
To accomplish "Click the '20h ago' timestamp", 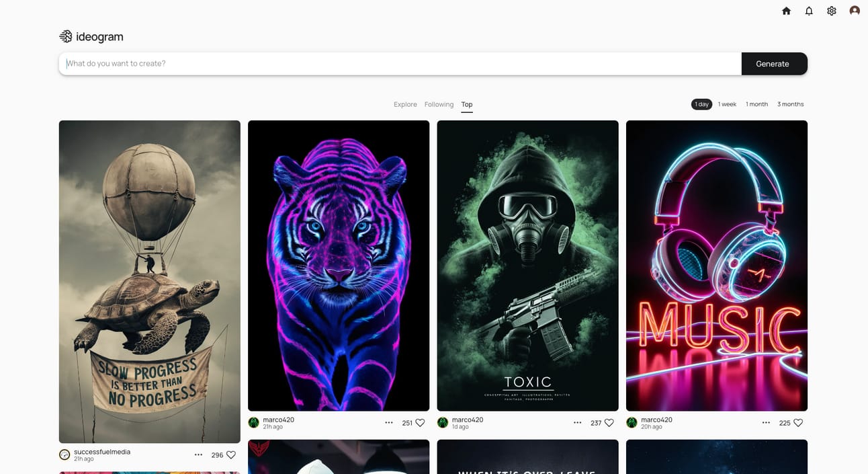I will click(651, 427).
